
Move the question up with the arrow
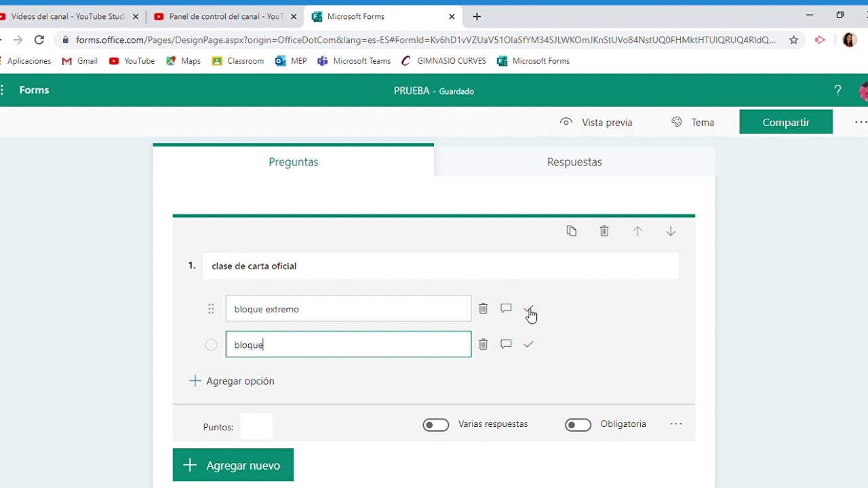(637, 231)
